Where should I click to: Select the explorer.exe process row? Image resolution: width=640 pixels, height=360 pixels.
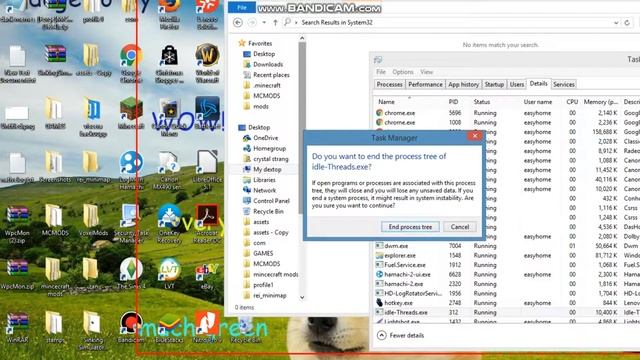pos(507,256)
